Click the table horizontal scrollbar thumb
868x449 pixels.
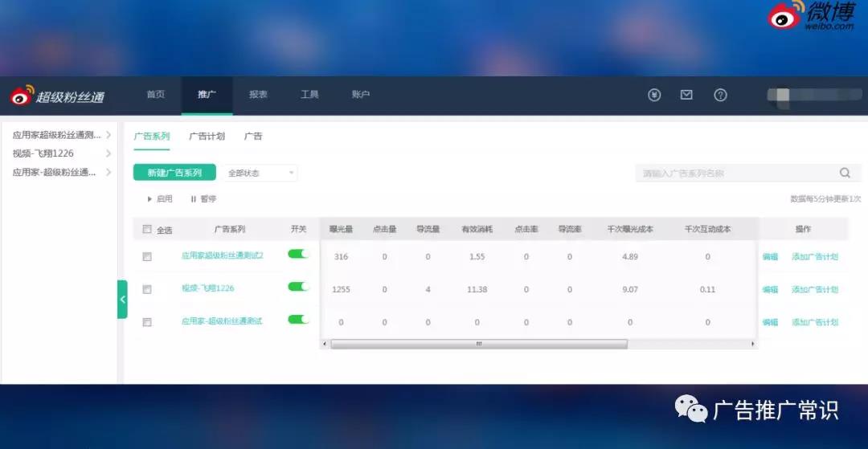479,344
